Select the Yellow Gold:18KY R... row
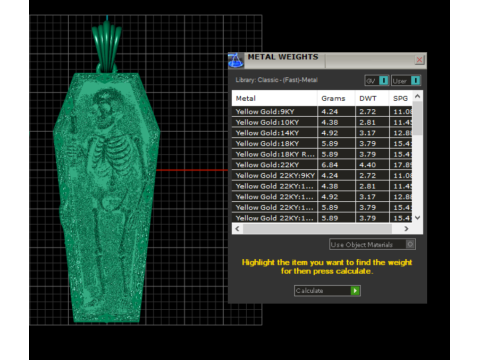The width and height of the screenshot is (480, 360). (x=322, y=154)
